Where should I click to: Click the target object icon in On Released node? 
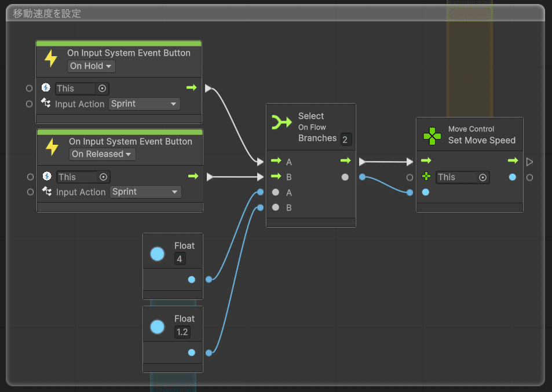[47, 175]
